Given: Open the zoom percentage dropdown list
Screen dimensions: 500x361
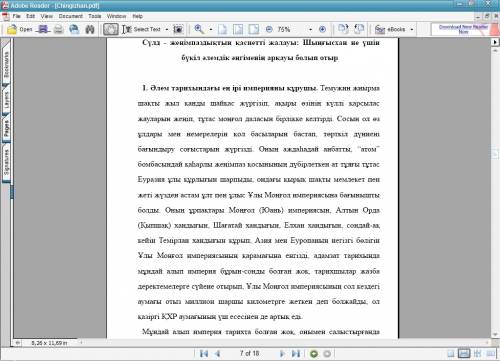Looking at the screenshot, I should pos(310,29).
